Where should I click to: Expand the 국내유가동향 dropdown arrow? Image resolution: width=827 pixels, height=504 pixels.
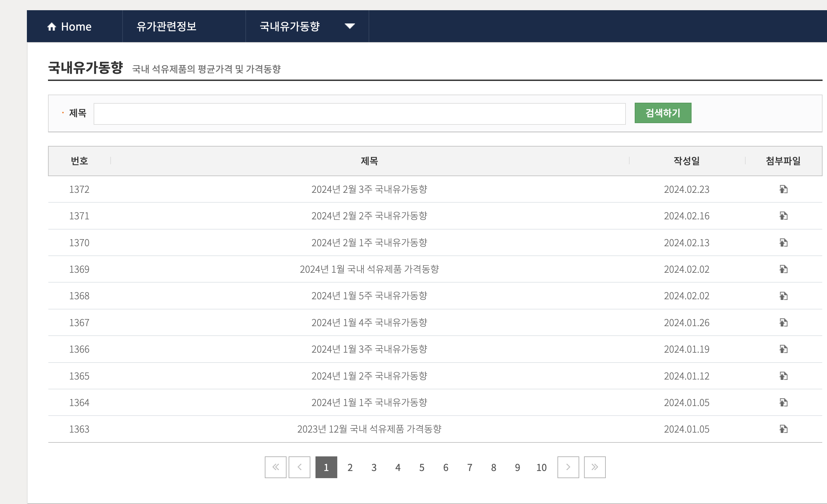point(350,26)
